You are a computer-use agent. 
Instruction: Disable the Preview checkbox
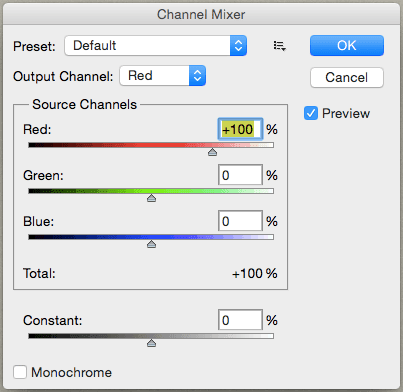point(311,113)
